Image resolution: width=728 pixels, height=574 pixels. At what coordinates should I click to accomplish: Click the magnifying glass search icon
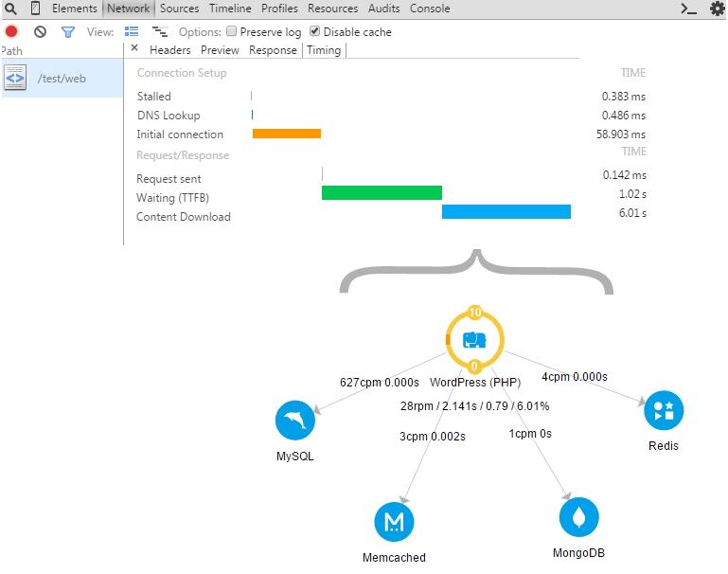10,9
